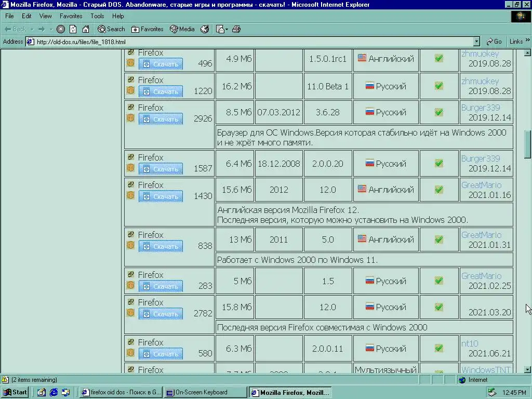Click the link icon in Firefox 3.6.28 row
The width and height of the screenshot is (532, 399).
[130, 107]
